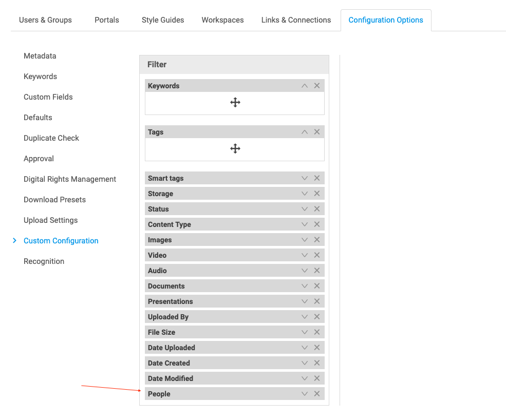Remove the Date Modified filter
This screenshot has height=420, width=506.
(316, 378)
